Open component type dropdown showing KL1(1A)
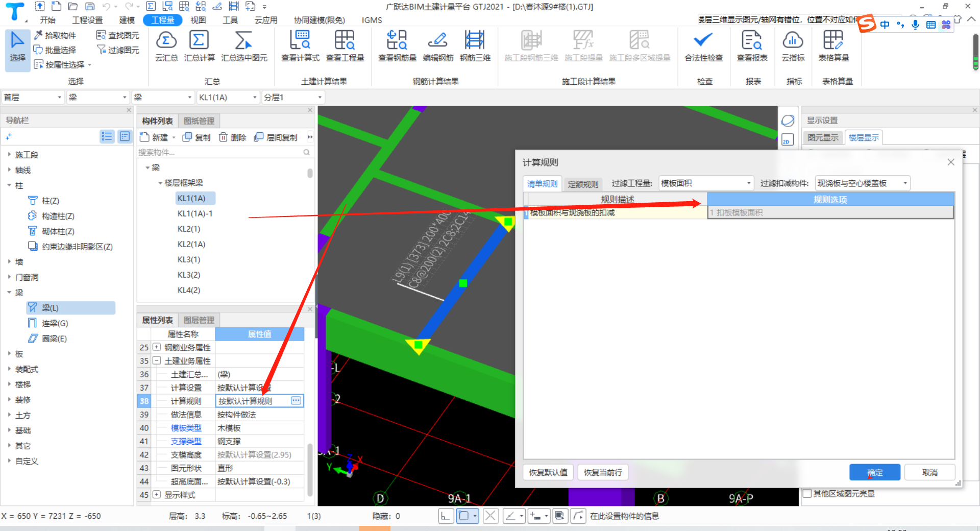980x531 pixels. [x=228, y=97]
